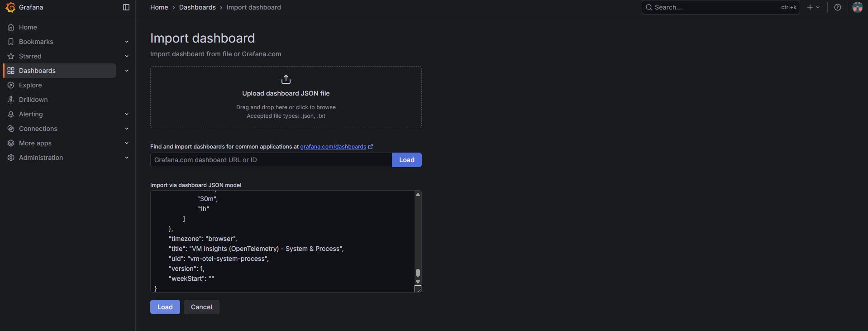Open the user profile avatar
Image resolution: width=868 pixels, height=331 pixels.
point(857,7)
